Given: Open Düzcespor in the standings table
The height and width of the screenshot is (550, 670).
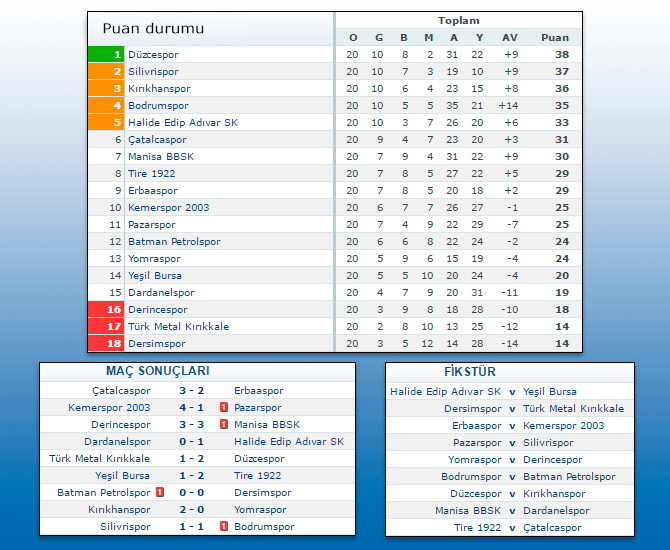Looking at the screenshot, I should pyautogui.click(x=153, y=55).
